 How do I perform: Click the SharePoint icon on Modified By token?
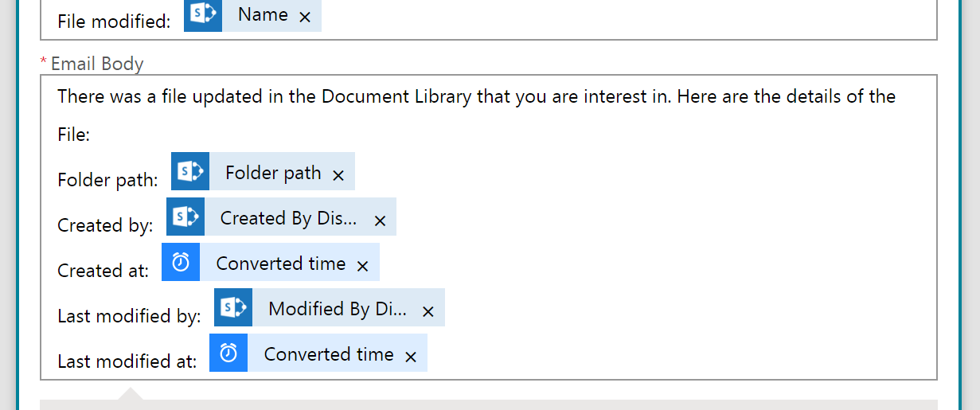coord(233,308)
